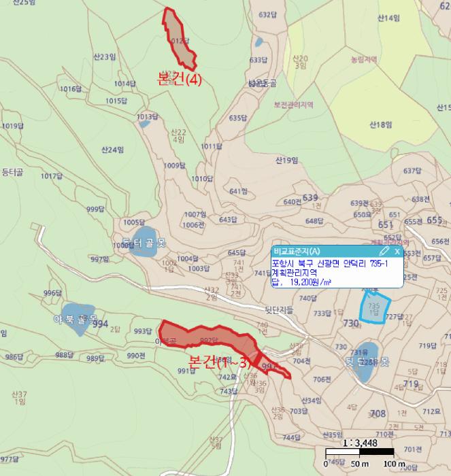
Task: Select parcel label 643답
Action: 228,220
